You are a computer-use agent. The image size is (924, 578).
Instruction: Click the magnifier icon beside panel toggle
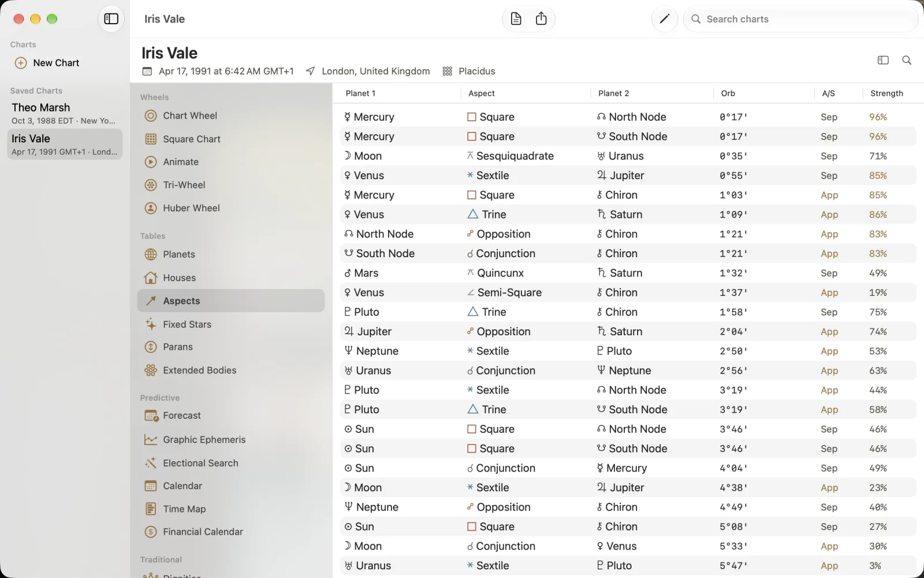[x=907, y=60]
